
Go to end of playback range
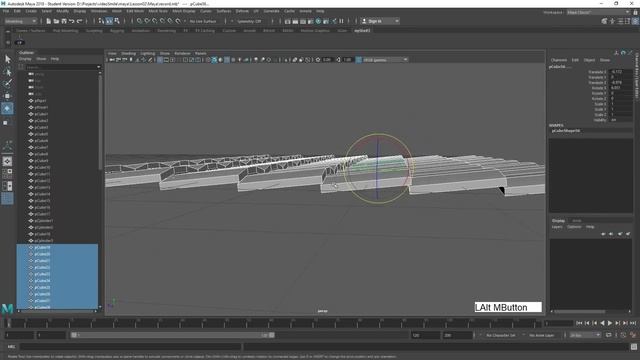click(633, 323)
